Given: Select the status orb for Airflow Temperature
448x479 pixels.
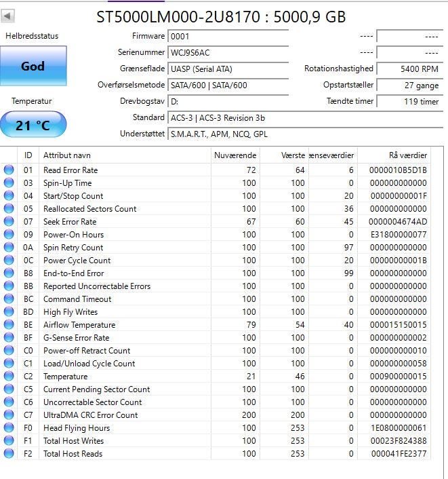Looking at the screenshot, I should (x=9, y=324).
